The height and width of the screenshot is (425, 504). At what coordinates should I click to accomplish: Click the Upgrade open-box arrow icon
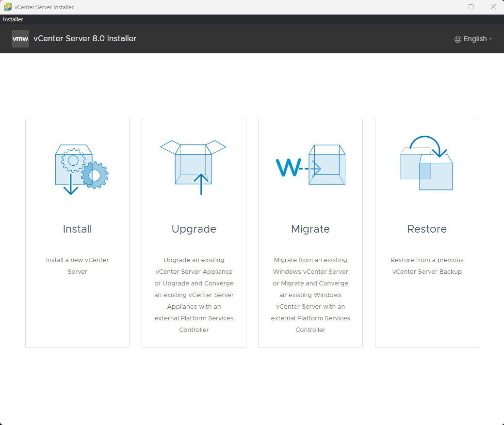pyautogui.click(x=193, y=167)
